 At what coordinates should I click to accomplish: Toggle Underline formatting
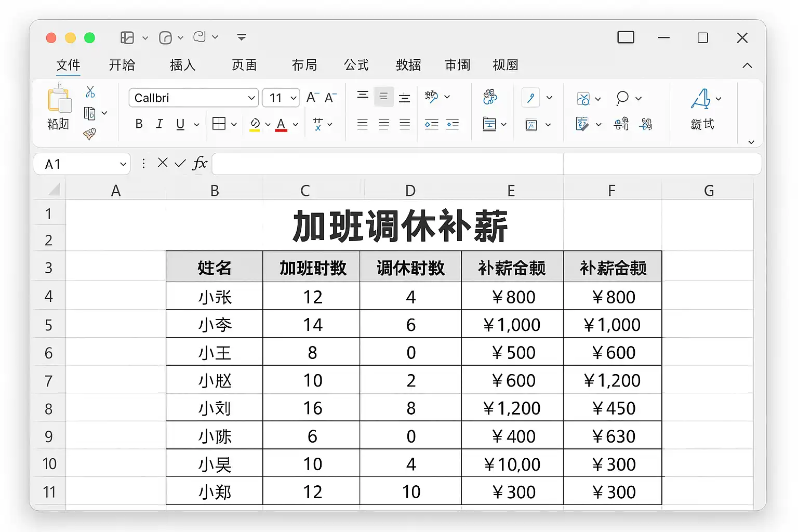[x=180, y=124]
